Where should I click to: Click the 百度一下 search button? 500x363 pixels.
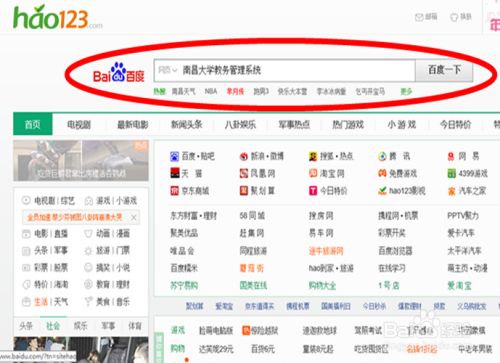point(444,70)
